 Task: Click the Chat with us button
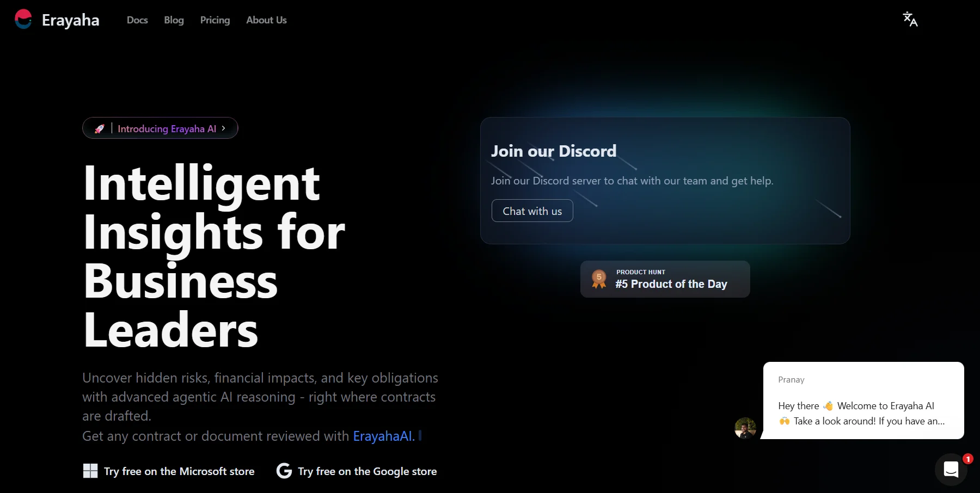pyautogui.click(x=532, y=211)
